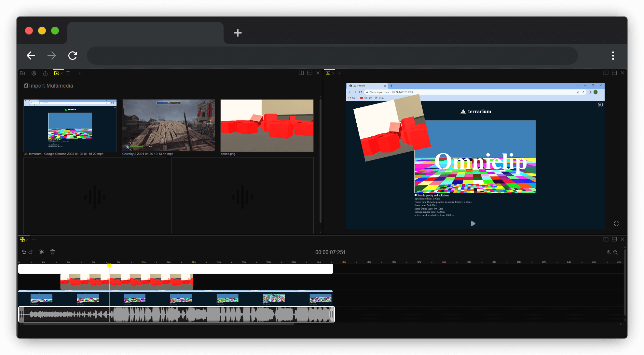
Task: Split the media panel vertically
Action: click(x=301, y=73)
